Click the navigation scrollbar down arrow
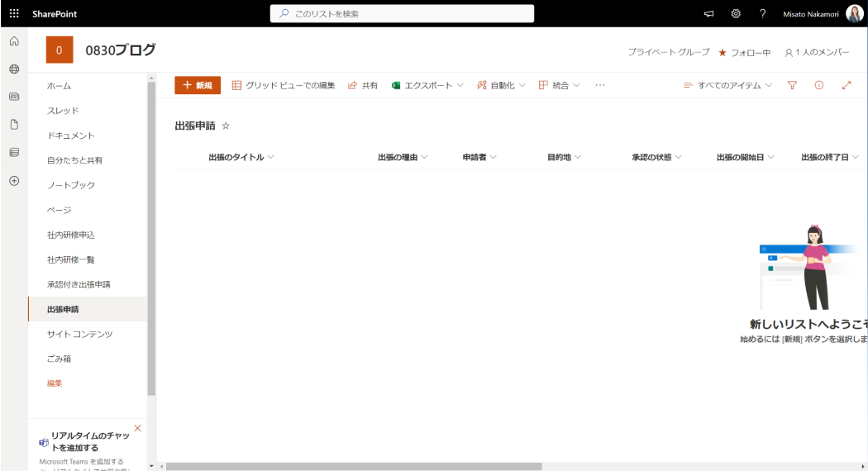Viewport: 868px width, 471px height. coord(151,466)
